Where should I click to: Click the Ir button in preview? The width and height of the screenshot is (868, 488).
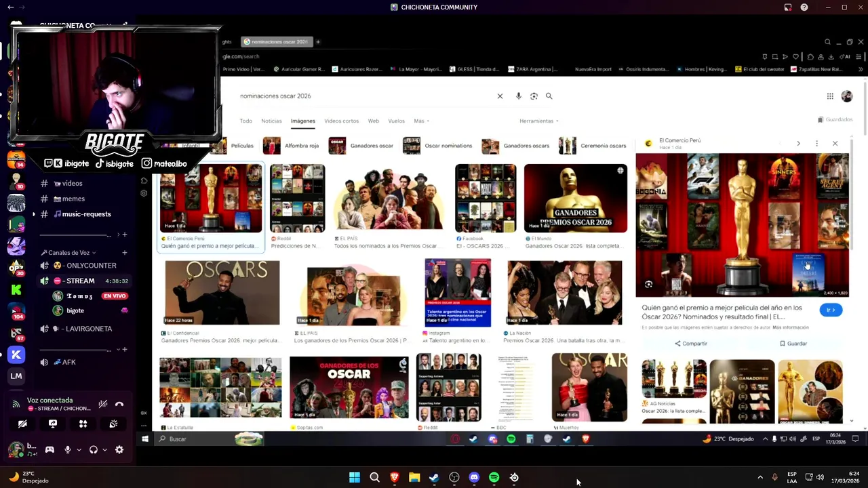(x=831, y=310)
